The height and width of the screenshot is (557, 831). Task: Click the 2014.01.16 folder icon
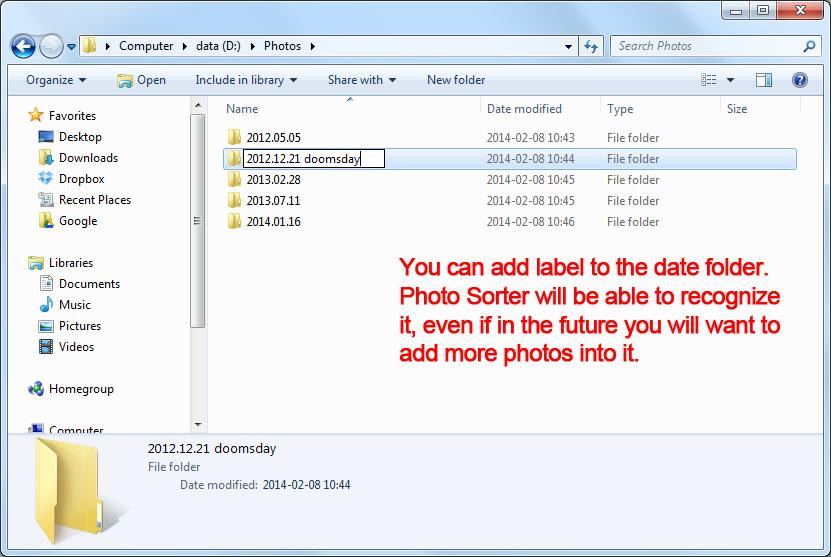point(234,221)
